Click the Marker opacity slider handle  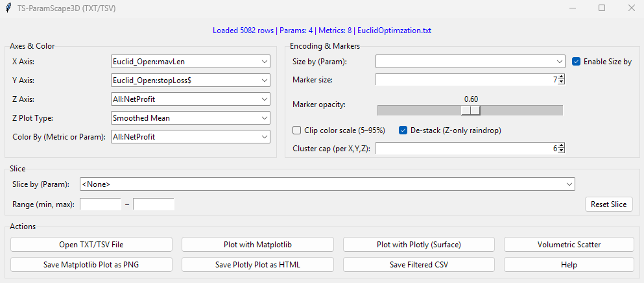point(471,110)
